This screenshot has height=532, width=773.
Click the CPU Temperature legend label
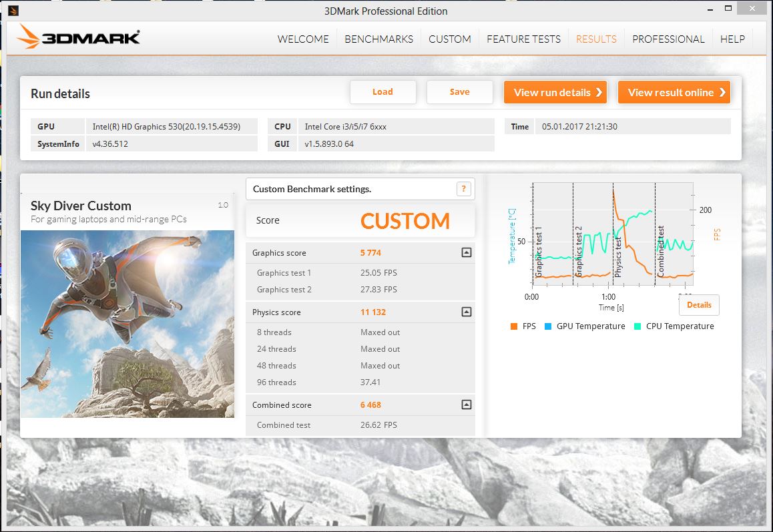tap(680, 326)
